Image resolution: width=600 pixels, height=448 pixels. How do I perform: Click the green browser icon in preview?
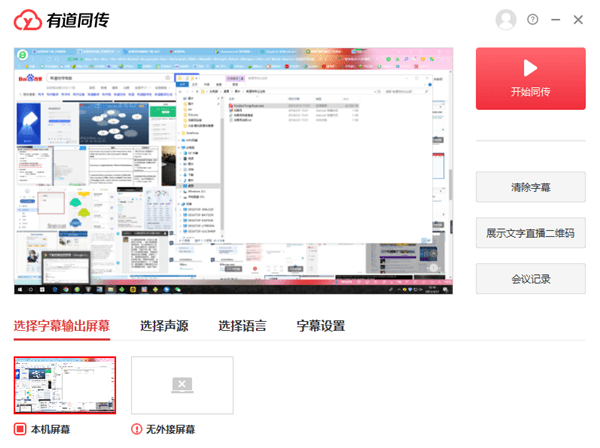click(23, 55)
